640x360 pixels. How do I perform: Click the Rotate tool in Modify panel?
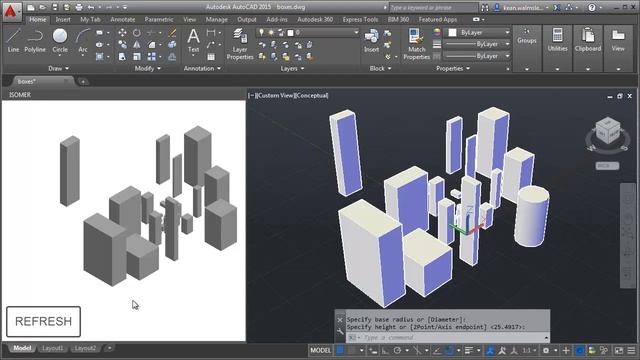[x=137, y=33]
